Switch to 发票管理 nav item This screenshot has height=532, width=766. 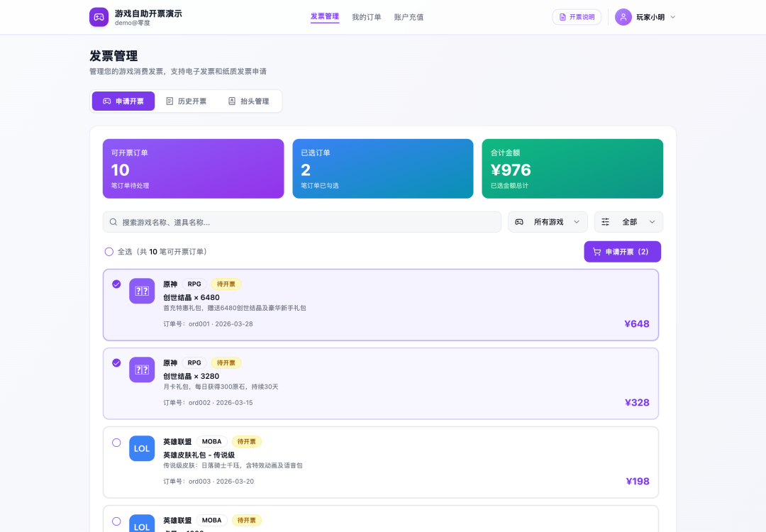(325, 16)
